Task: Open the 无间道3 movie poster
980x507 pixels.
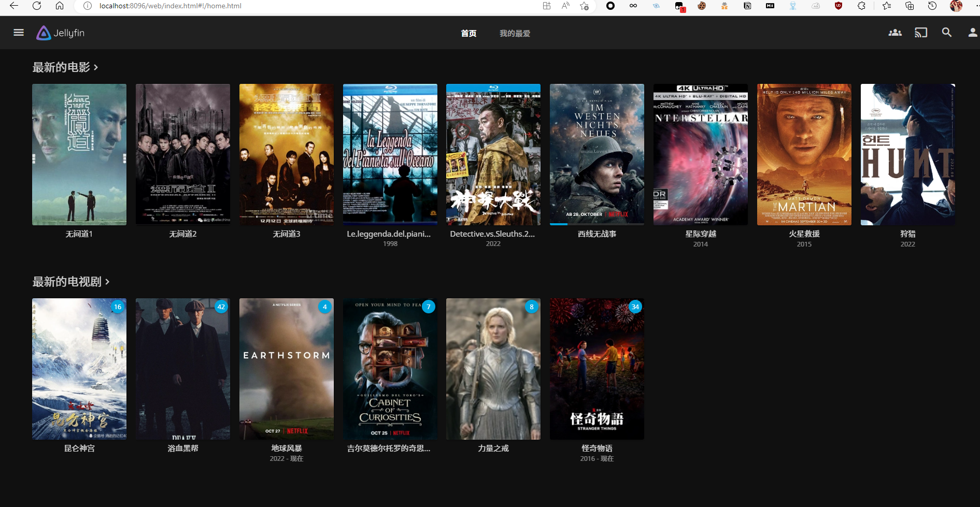Action: click(287, 154)
